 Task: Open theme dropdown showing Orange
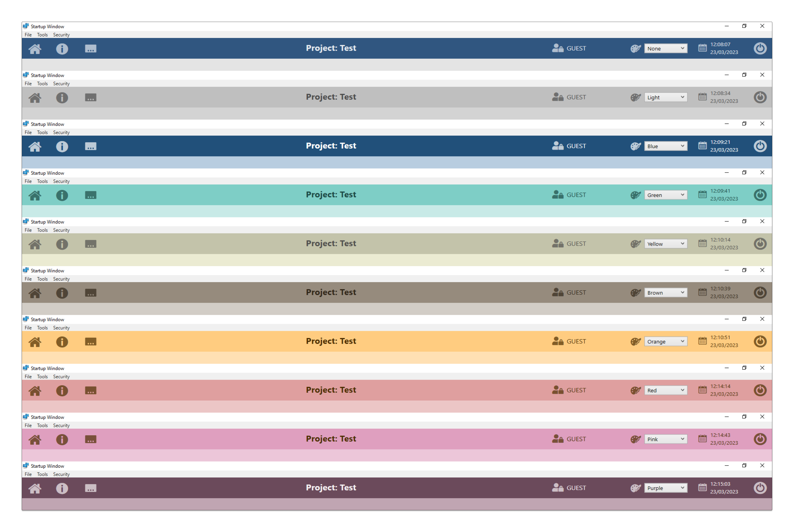click(665, 342)
